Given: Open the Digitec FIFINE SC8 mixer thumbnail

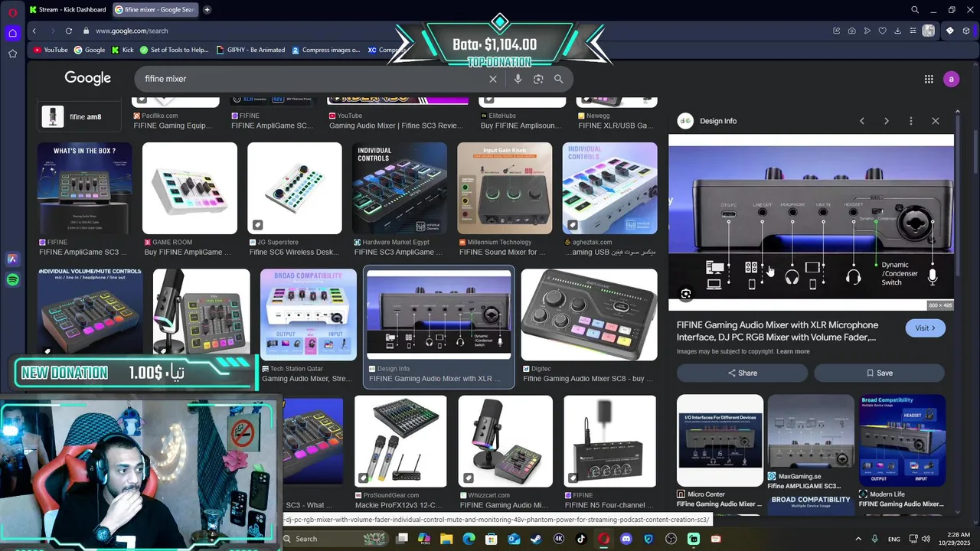Looking at the screenshot, I should [589, 315].
